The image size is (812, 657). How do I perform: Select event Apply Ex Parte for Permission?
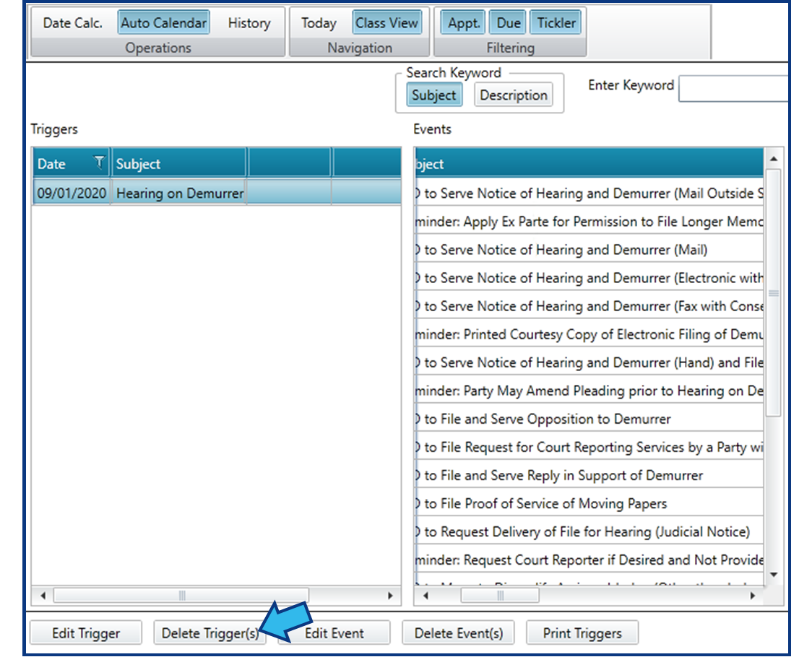coord(589,222)
